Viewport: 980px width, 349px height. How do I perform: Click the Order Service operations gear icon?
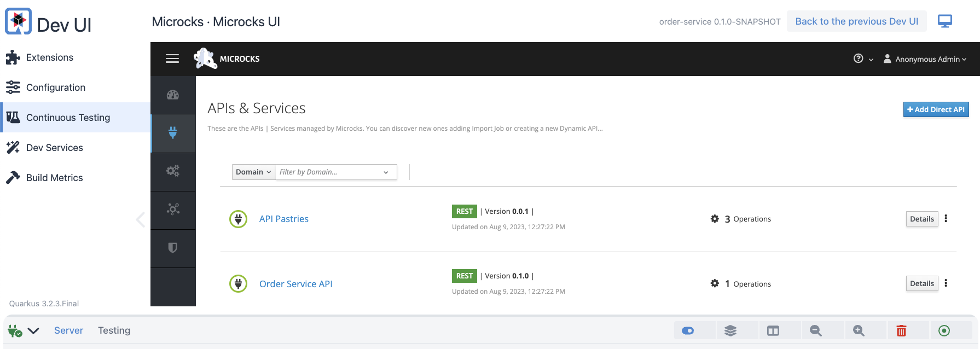pos(715,283)
